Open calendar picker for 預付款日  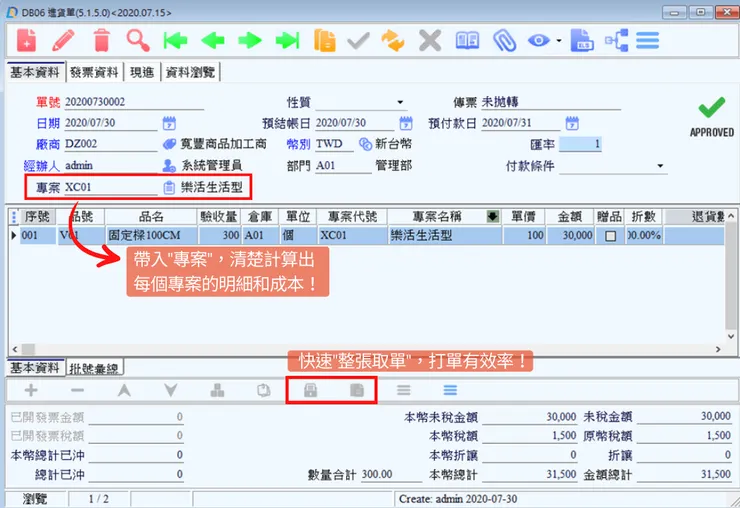pos(572,123)
